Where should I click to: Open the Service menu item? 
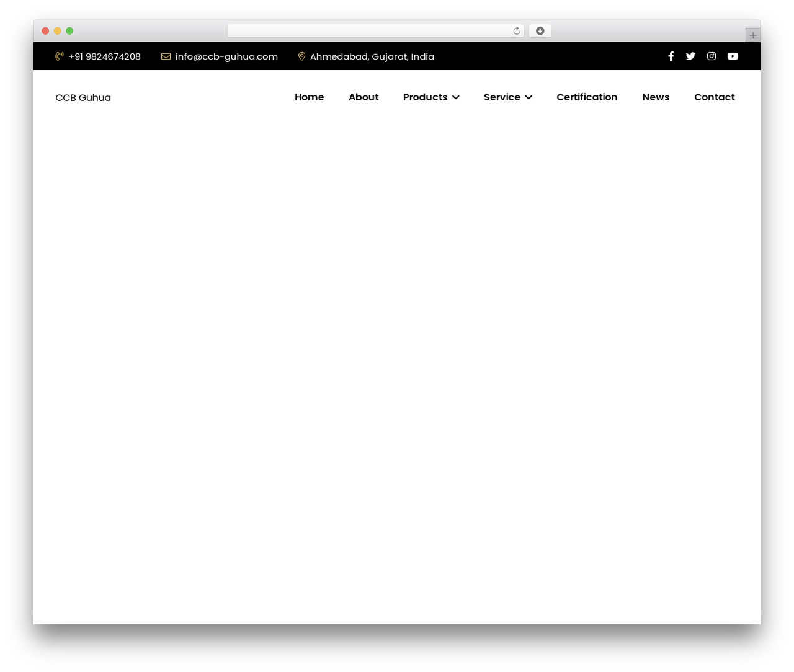click(502, 97)
